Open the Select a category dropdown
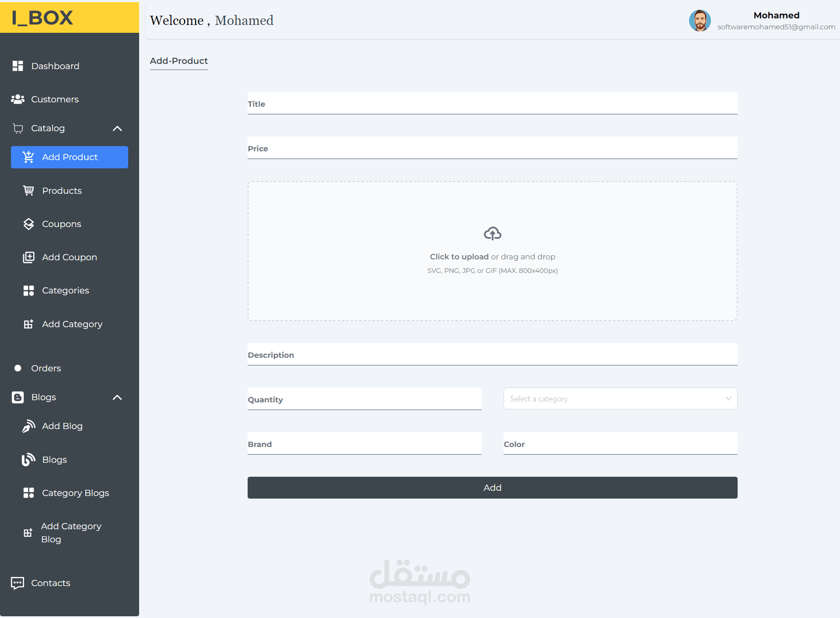 (x=620, y=399)
